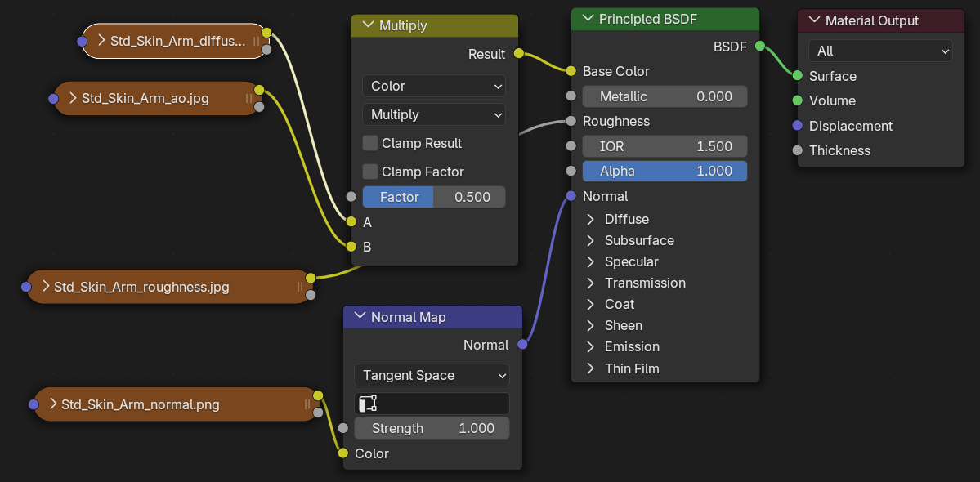
Task: Expand the Transmission panel
Action: (590, 283)
